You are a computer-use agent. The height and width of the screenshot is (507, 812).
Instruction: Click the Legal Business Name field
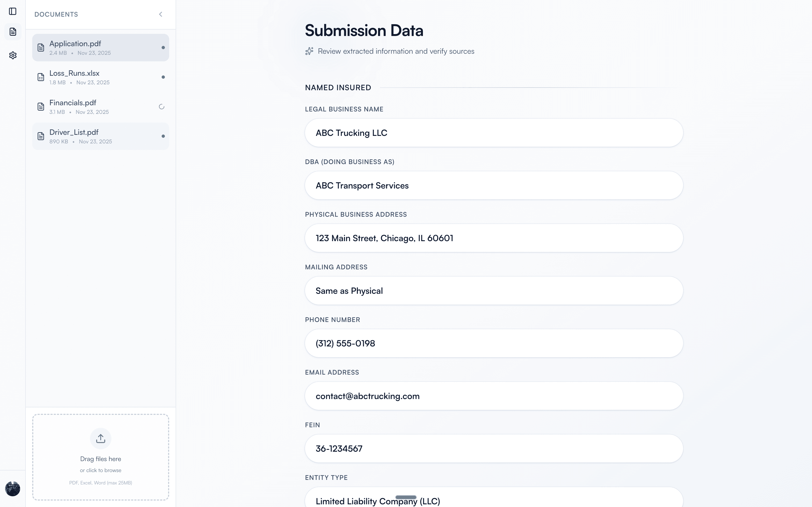[493, 132]
